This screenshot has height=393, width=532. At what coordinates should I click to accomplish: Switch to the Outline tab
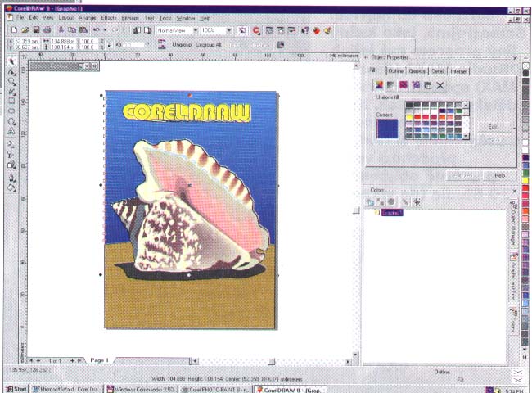coord(395,70)
